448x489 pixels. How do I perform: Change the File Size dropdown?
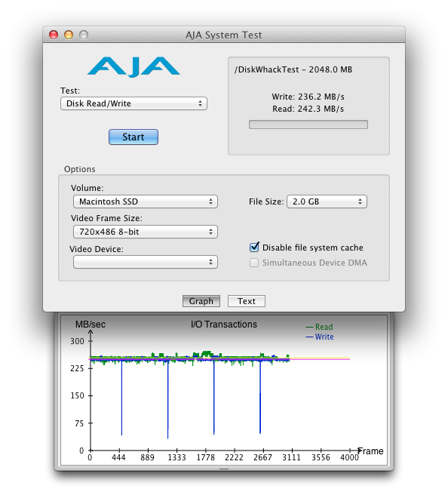pos(327,201)
